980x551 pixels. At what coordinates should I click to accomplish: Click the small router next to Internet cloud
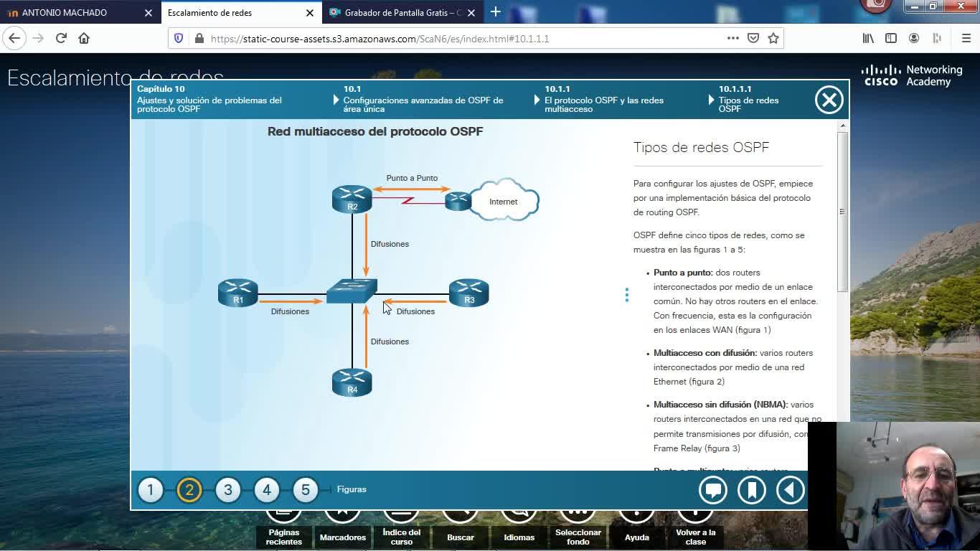tap(458, 201)
